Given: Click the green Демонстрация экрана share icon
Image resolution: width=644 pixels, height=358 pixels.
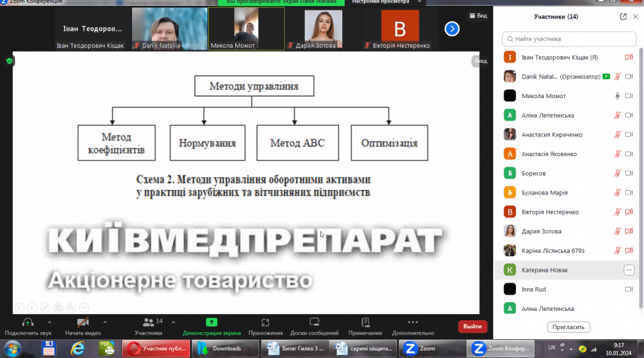Looking at the screenshot, I should click(x=211, y=323).
